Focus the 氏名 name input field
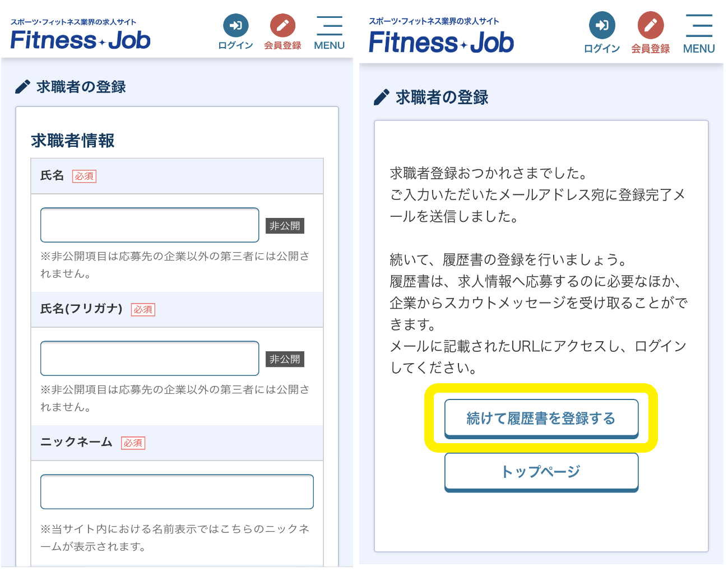 pyautogui.click(x=150, y=225)
